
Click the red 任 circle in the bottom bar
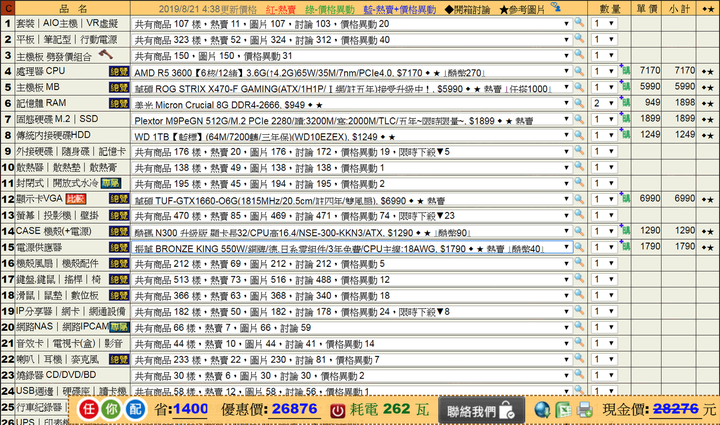pyautogui.click(x=88, y=409)
